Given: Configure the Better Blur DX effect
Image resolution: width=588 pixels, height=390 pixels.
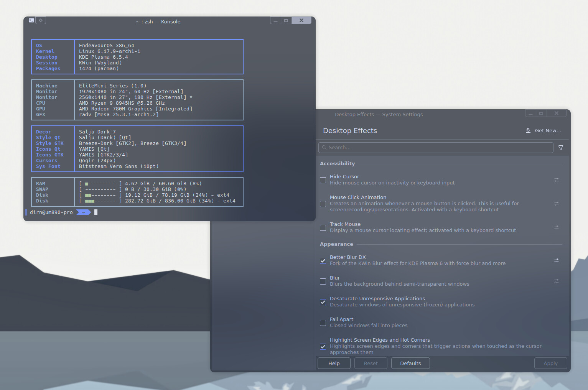Looking at the screenshot, I should click(x=556, y=260).
